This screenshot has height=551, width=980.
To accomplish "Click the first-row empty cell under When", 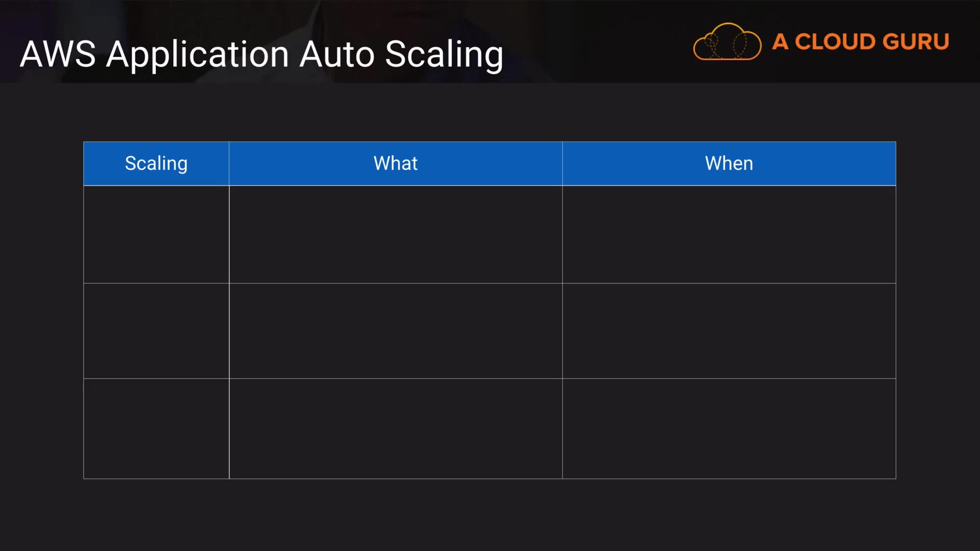I will click(x=729, y=234).
